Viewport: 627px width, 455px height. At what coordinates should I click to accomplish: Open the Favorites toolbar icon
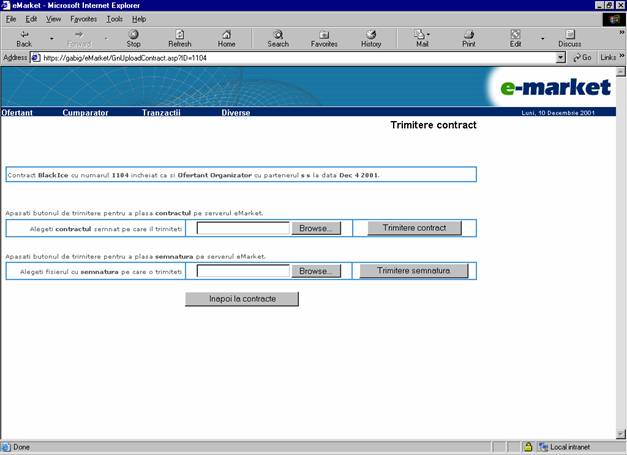324,38
